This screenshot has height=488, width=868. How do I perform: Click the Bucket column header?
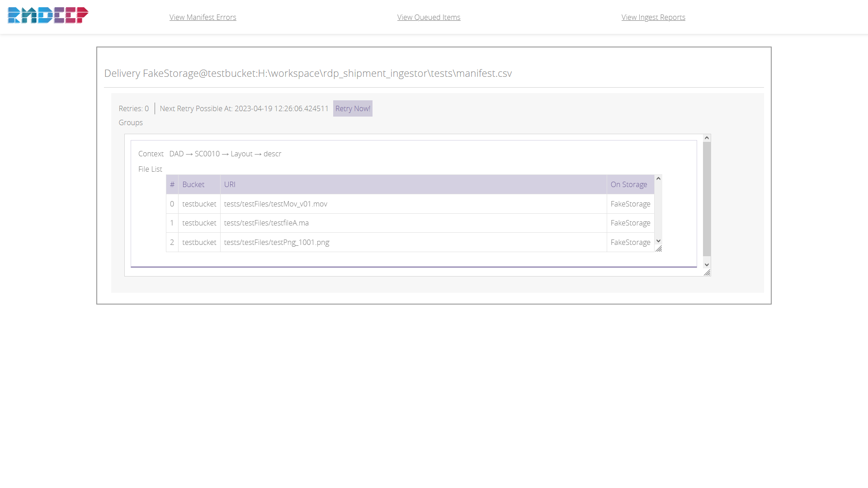pyautogui.click(x=193, y=185)
